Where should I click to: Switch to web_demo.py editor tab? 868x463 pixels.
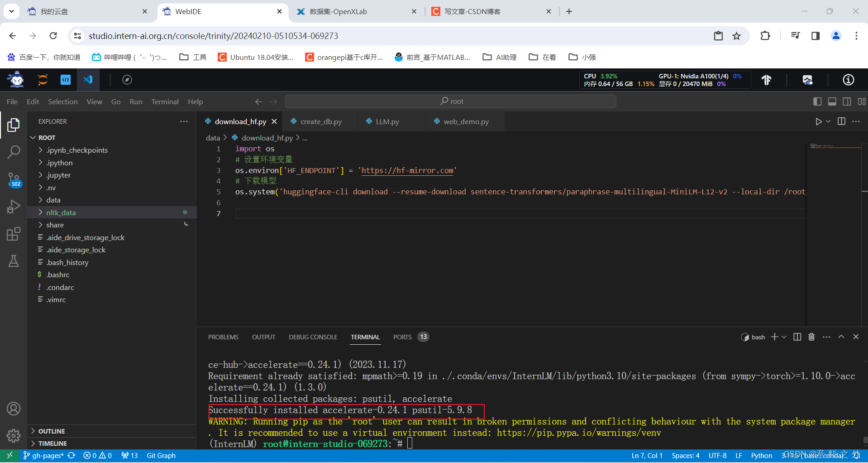[x=466, y=121]
